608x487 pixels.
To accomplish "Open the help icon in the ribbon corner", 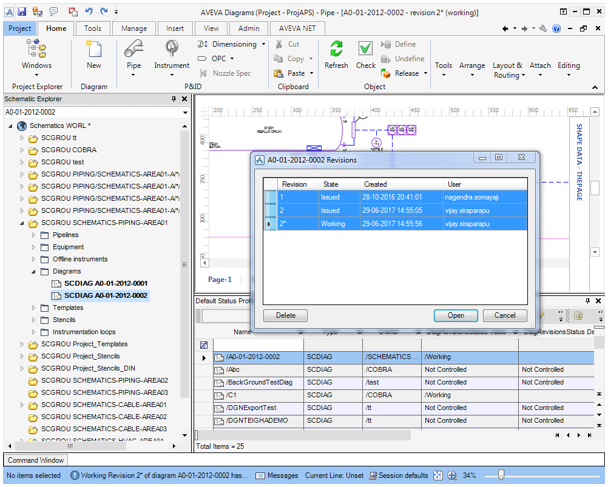I will [556, 28].
